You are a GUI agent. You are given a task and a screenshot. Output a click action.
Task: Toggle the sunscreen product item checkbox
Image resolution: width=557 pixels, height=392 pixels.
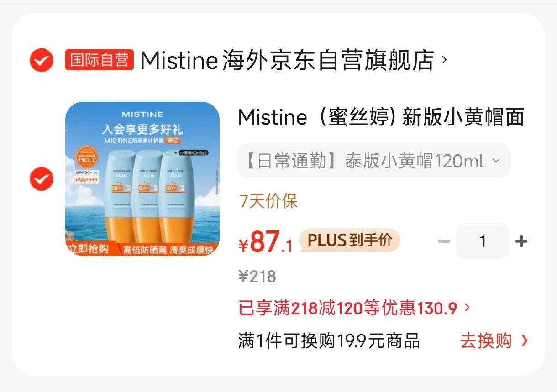tap(41, 178)
